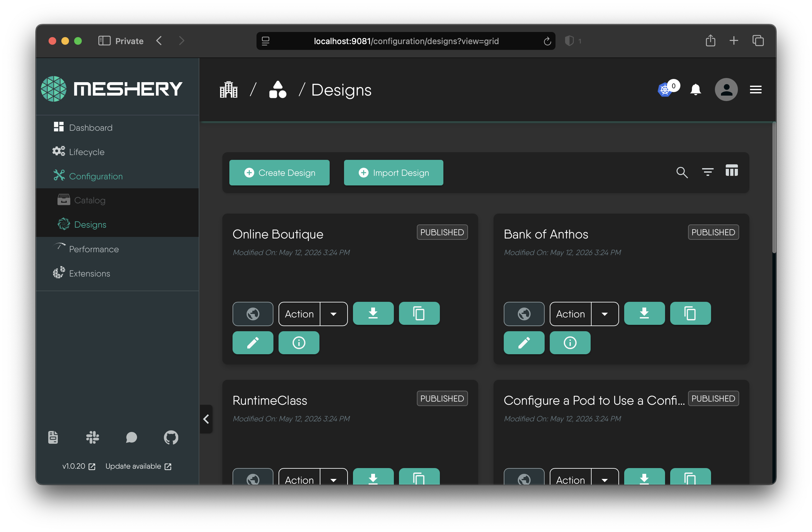Open the GitHub icon in sidebar footer
This screenshot has width=812, height=532.
pyautogui.click(x=171, y=437)
